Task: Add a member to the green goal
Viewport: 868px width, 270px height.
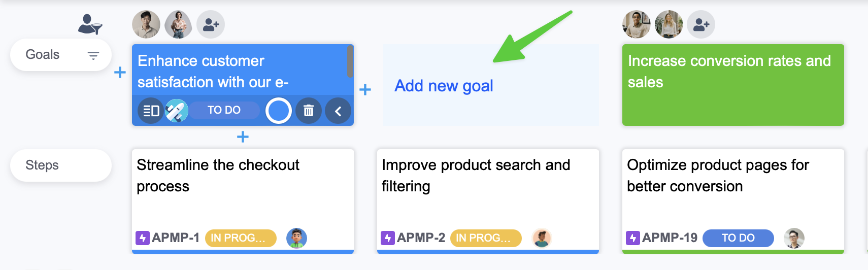Action: (701, 24)
